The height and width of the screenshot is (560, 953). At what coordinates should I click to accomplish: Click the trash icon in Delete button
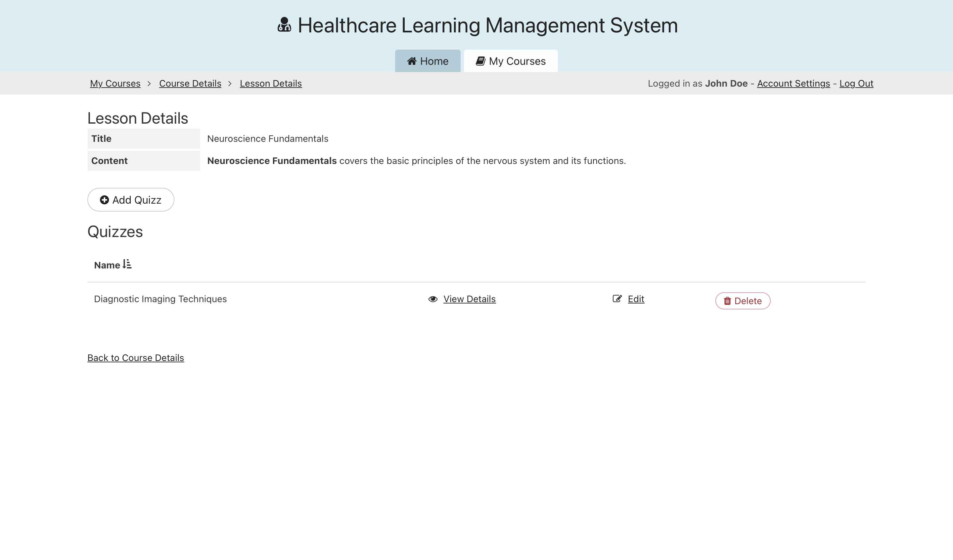[727, 301]
